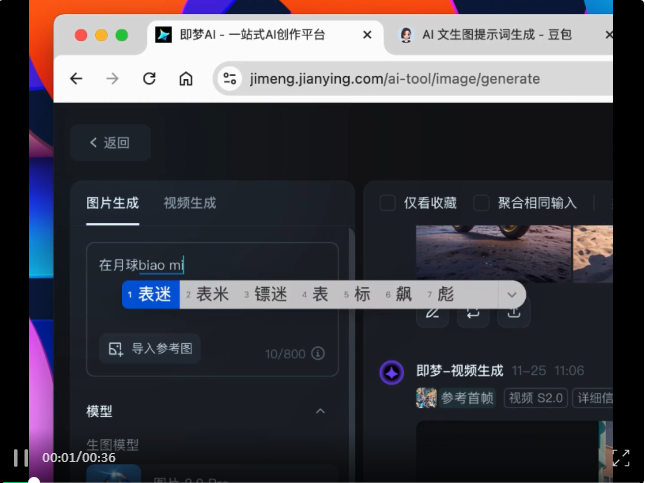Click the 豆包 tab avatar favicon
The height and width of the screenshot is (483, 645).
(x=406, y=35)
